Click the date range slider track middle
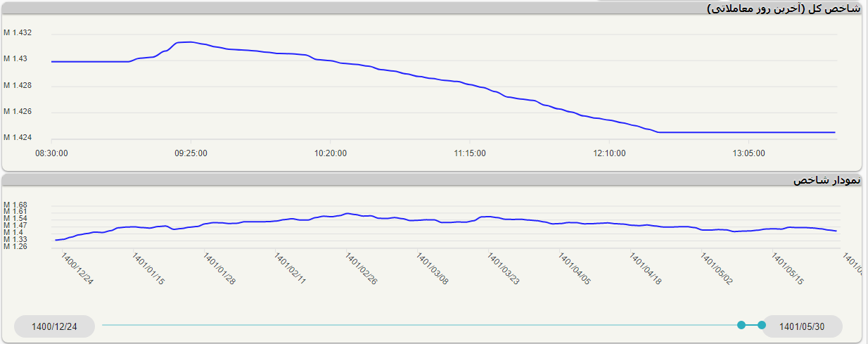The width and height of the screenshot is (868, 344). 421,325
